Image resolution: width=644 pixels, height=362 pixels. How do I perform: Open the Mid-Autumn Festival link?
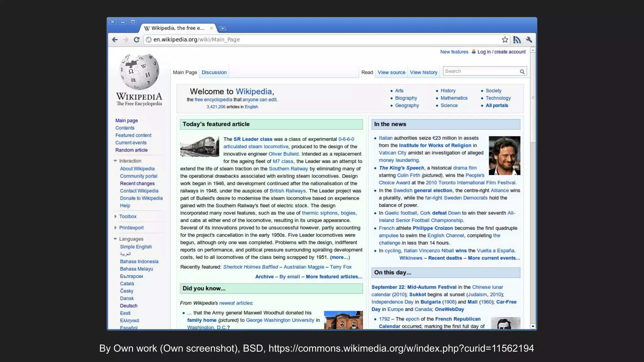pyautogui.click(x=432, y=287)
